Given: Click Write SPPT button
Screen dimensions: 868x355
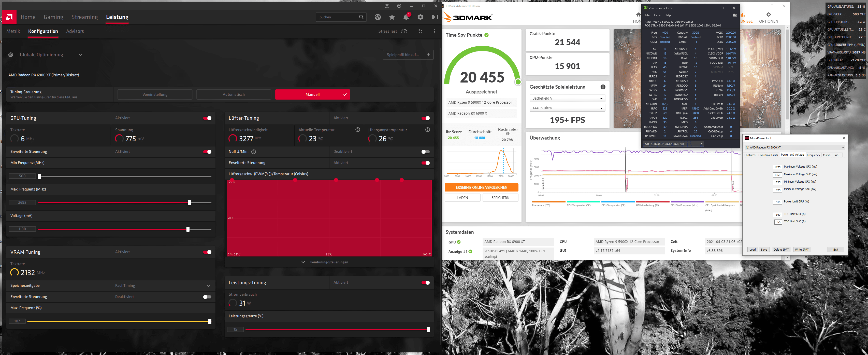Looking at the screenshot, I should pos(801,250).
